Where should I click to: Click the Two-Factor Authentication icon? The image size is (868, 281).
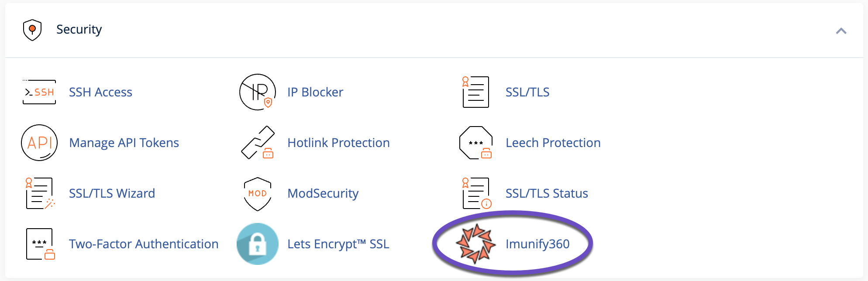click(x=39, y=244)
